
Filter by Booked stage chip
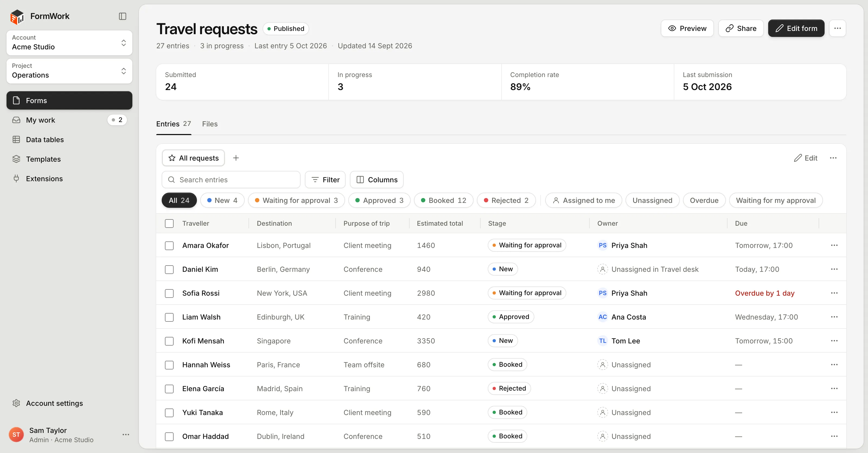[x=443, y=200]
